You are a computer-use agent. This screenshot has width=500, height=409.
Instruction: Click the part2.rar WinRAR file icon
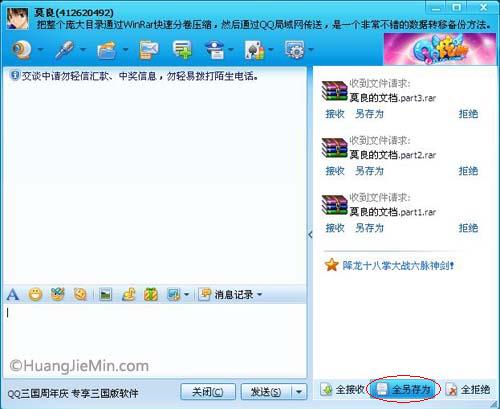[x=335, y=148]
